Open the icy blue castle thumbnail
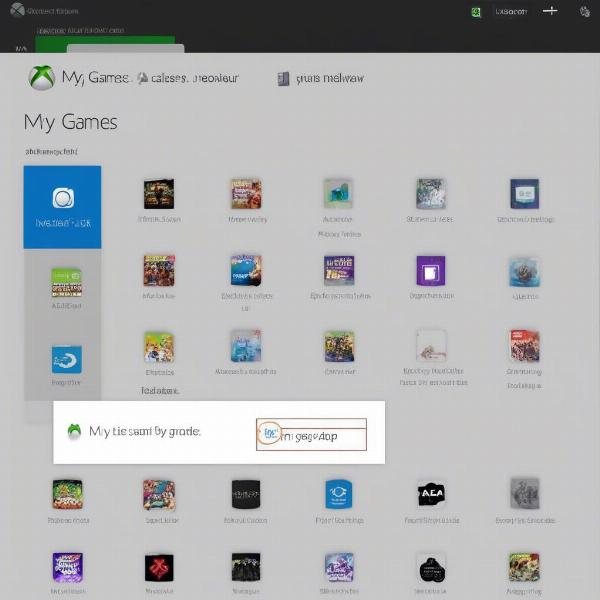 [246, 346]
